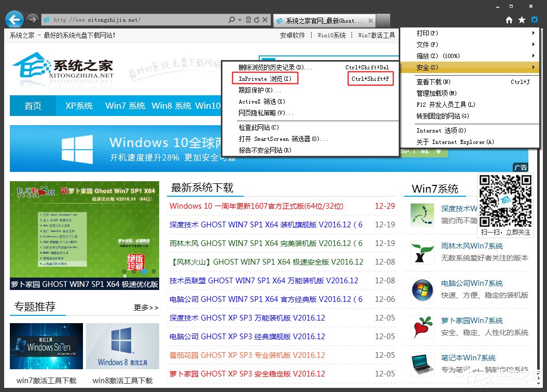
Task: Click the Refresh icon in the address bar
Action: click(257, 20)
